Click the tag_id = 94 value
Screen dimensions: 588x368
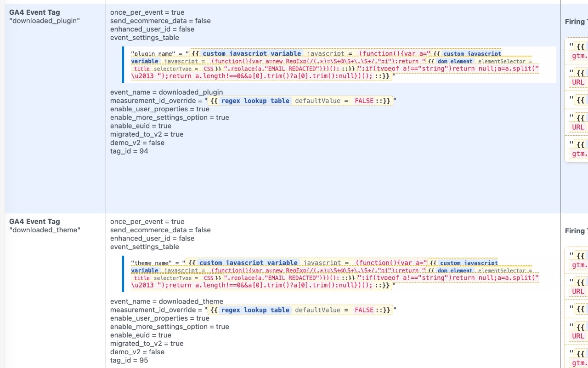coord(129,151)
